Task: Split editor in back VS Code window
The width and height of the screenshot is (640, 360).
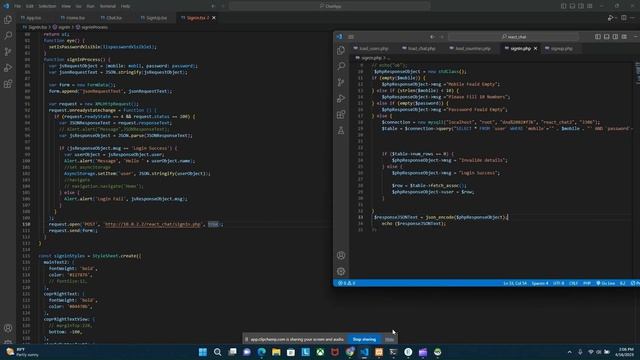Action: click(x=624, y=18)
